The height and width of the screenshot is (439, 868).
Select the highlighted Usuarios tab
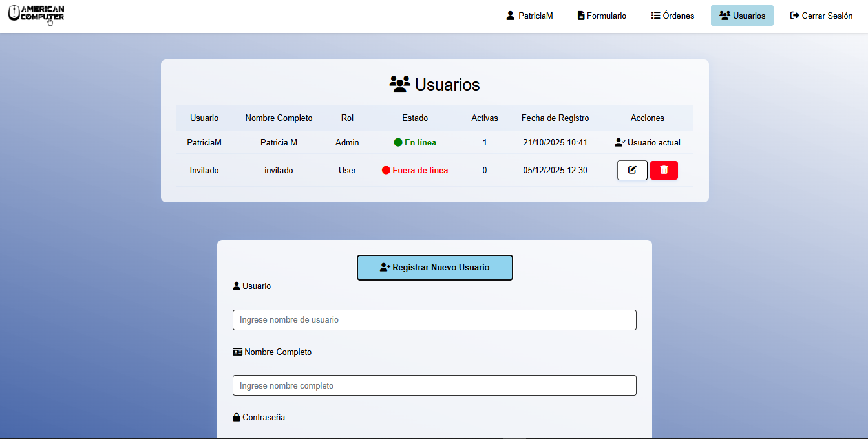pyautogui.click(x=742, y=15)
